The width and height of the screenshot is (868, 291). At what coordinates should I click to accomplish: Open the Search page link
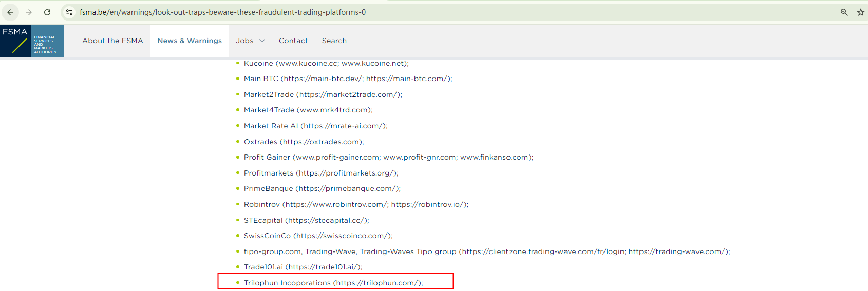(x=334, y=41)
